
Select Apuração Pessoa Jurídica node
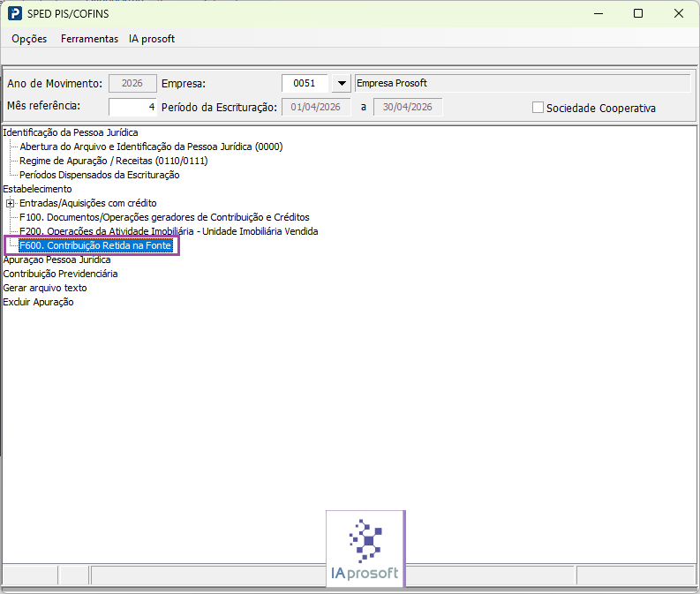point(56,259)
